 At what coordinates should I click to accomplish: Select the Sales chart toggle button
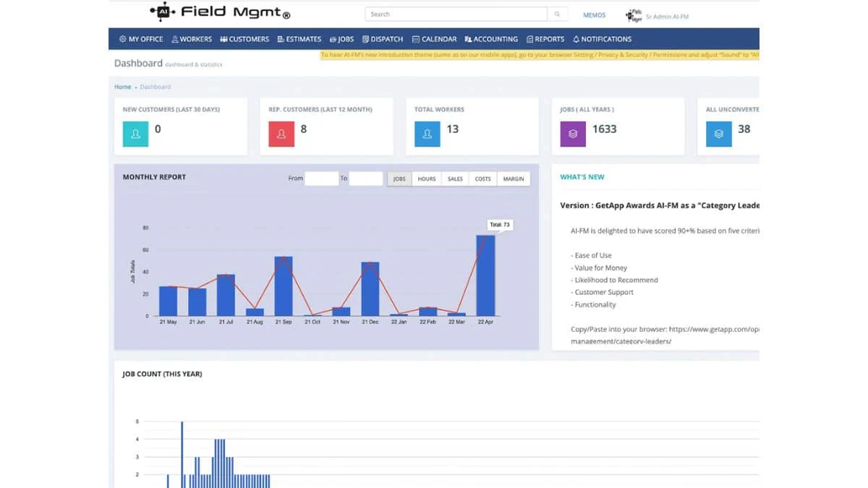pos(455,179)
